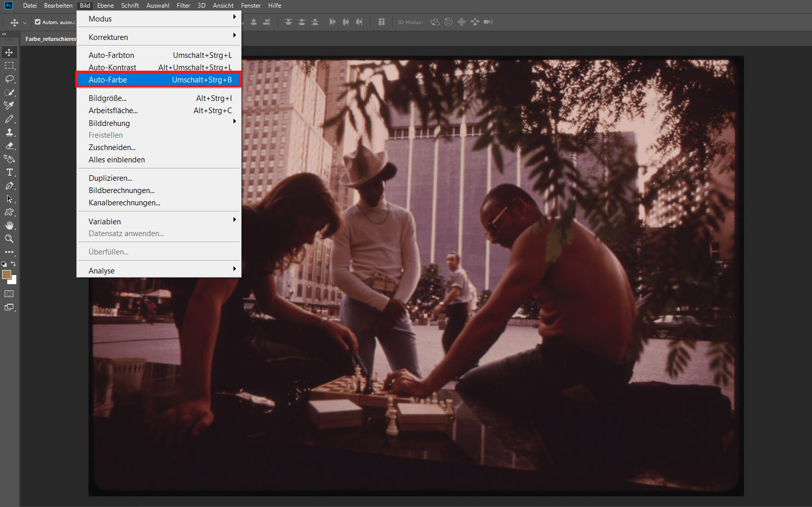Select the Pen tool
This screenshot has height=507, width=812.
(9, 185)
